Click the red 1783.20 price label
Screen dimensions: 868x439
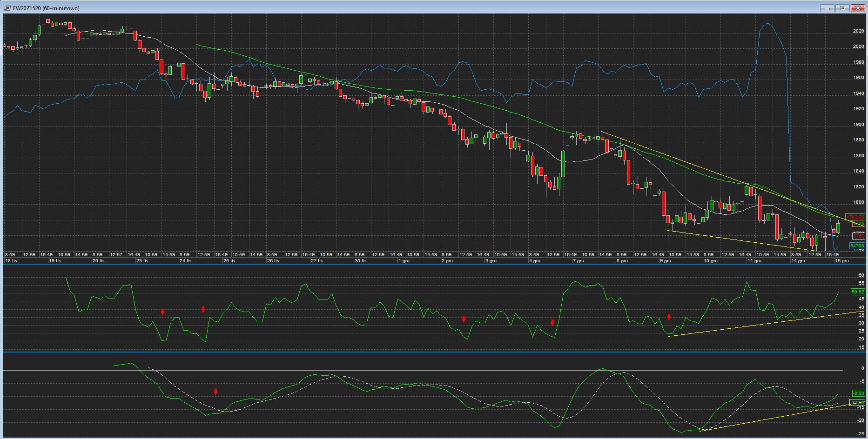(855, 217)
